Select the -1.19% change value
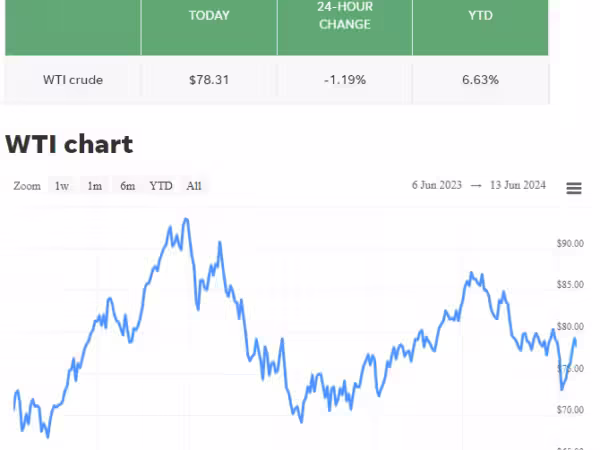The image size is (600, 450). point(344,79)
